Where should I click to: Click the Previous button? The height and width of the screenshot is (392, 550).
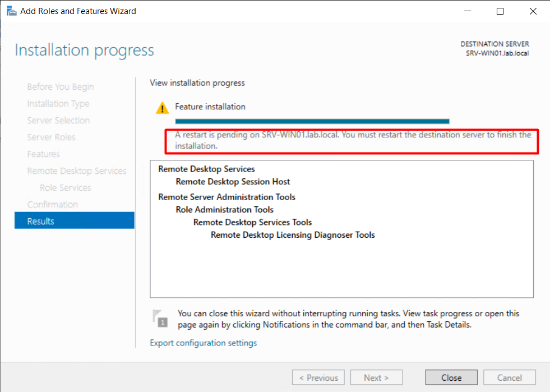[x=318, y=377]
